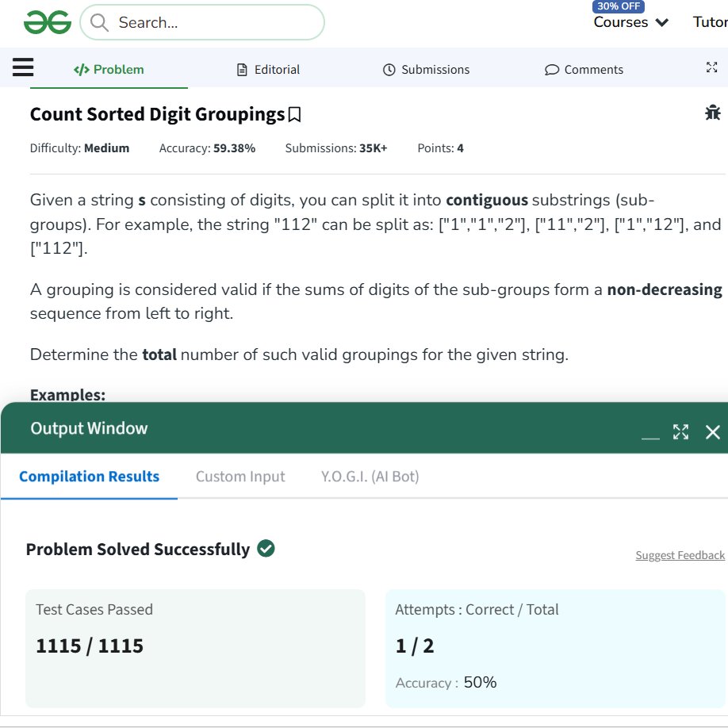Select the Compilation Results tab
This screenshot has height=728, width=728.
[x=89, y=477]
